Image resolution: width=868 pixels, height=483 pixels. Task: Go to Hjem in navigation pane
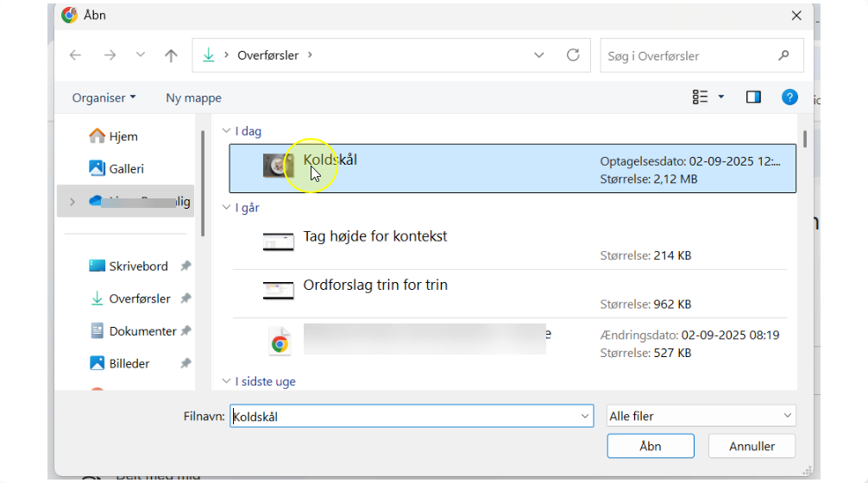pos(123,136)
